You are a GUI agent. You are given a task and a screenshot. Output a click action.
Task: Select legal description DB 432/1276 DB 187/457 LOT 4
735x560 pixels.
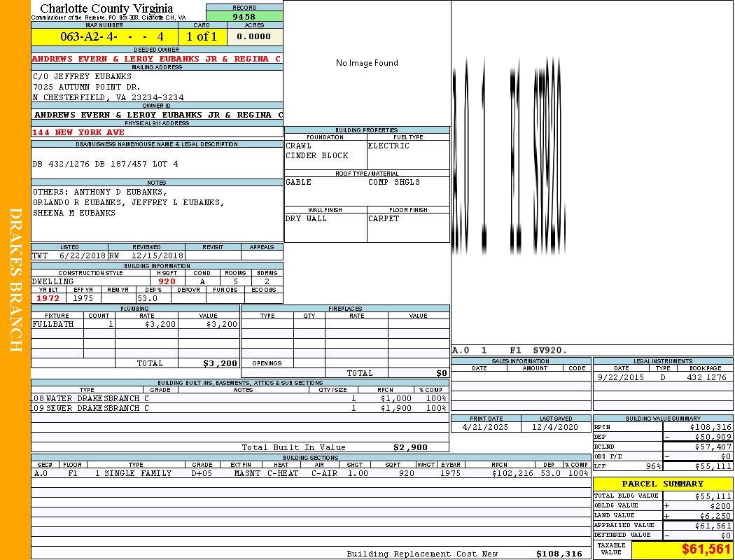tap(105, 164)
